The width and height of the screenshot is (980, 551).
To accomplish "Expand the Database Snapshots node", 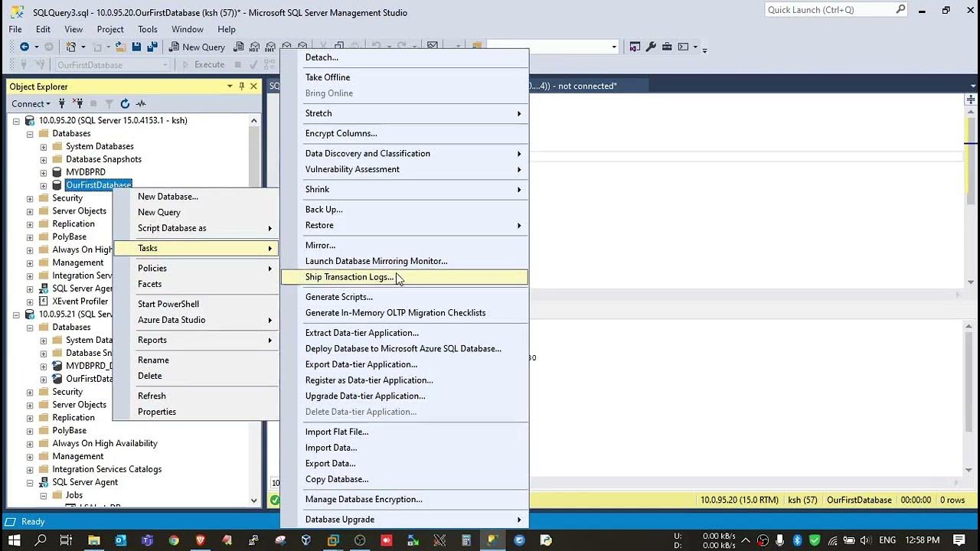I will point(44,160).
